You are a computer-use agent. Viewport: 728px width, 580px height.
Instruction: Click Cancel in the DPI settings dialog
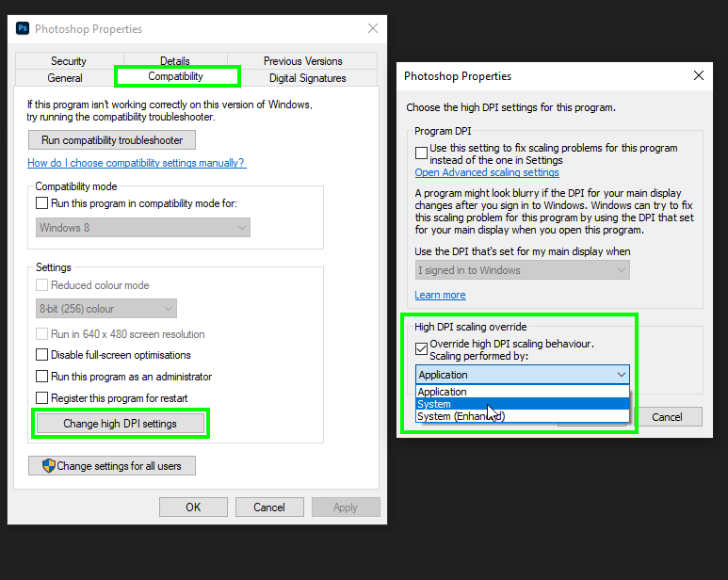coord(667,417)
